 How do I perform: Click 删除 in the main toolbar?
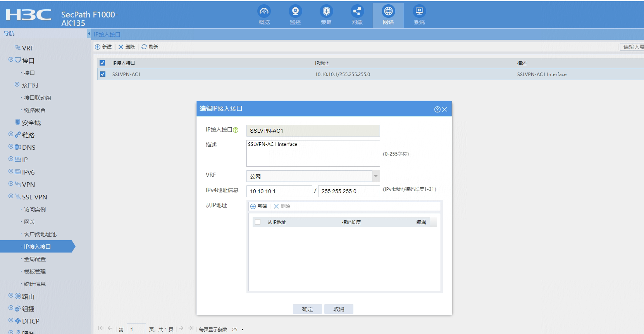(127, 47)
